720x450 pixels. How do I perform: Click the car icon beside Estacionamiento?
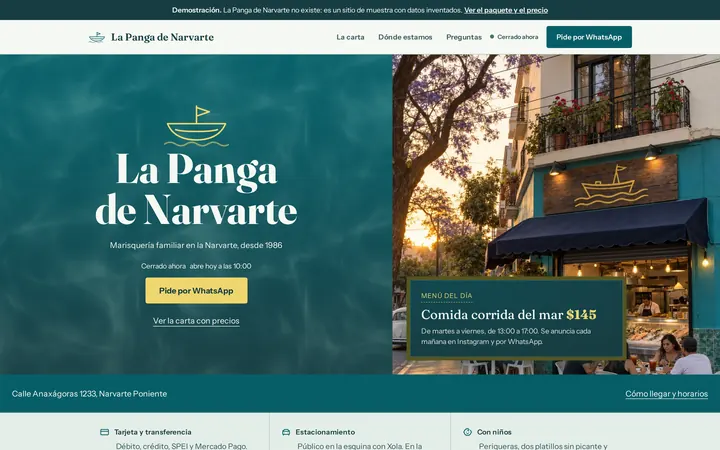tap(286, 432)
